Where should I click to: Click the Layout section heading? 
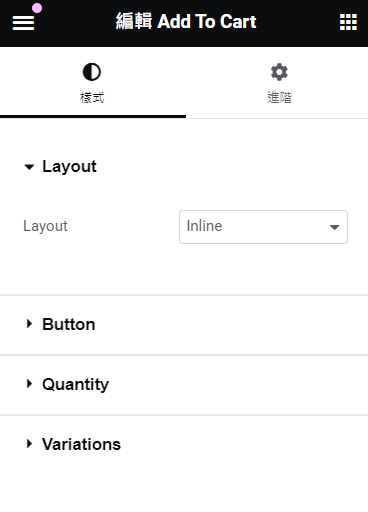click(x=69, y=166)
